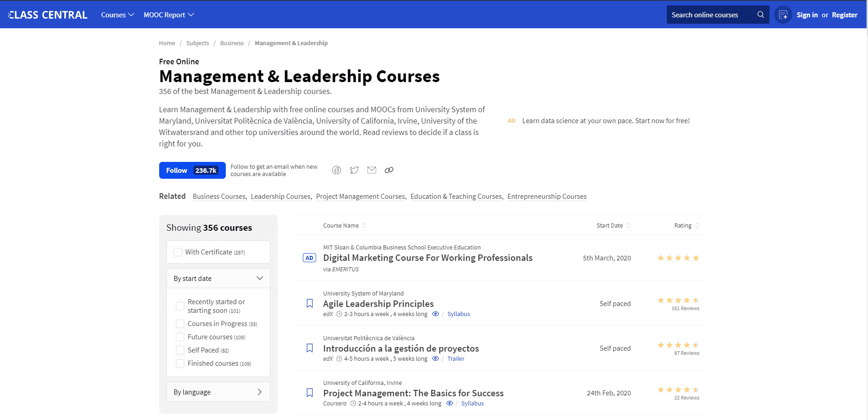The image size is (868, 420).
Task: Bookmark the Agile Leadership Principles course
Action: [x=310, y=303]
